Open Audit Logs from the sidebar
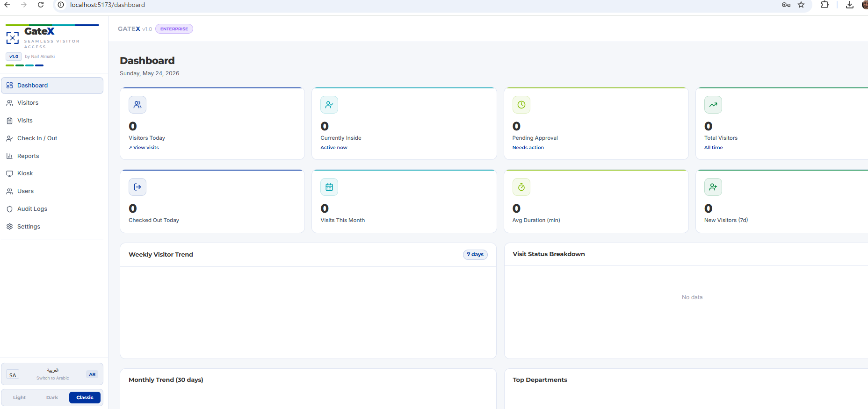This screenshot has width=868, height=409. pyautogui.click(x=52, y=209)
